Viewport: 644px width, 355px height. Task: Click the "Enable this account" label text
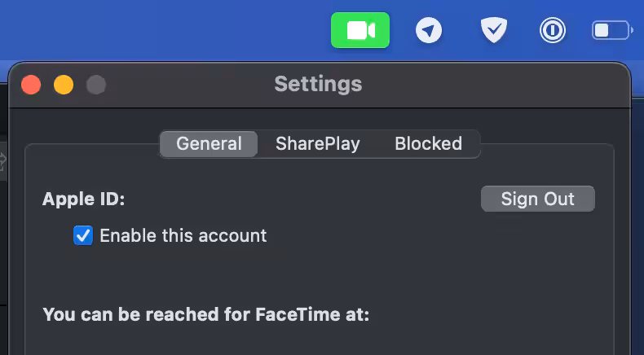point(183,236)
